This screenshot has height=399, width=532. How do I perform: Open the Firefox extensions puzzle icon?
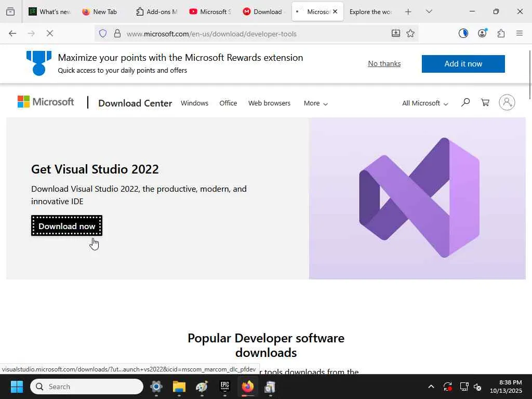501,34
